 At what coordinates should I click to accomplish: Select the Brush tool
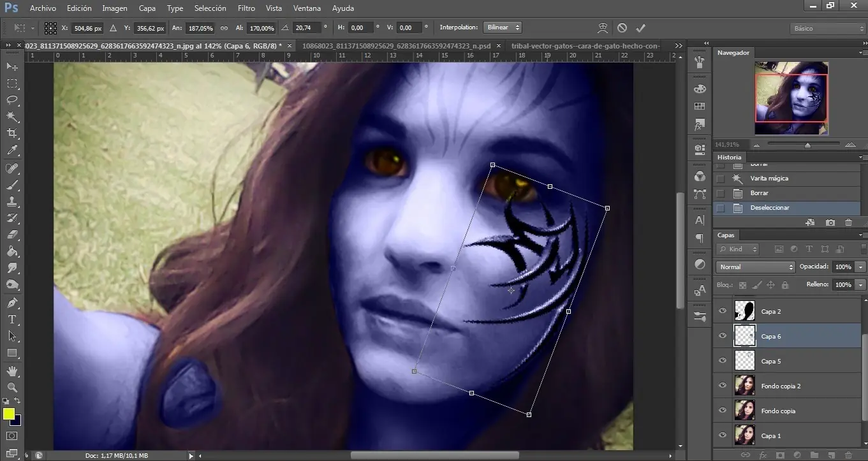(12, 185)
